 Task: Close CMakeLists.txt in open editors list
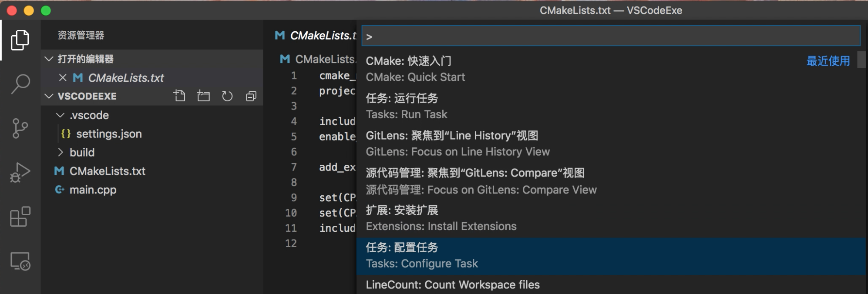[x=63, y=77]
